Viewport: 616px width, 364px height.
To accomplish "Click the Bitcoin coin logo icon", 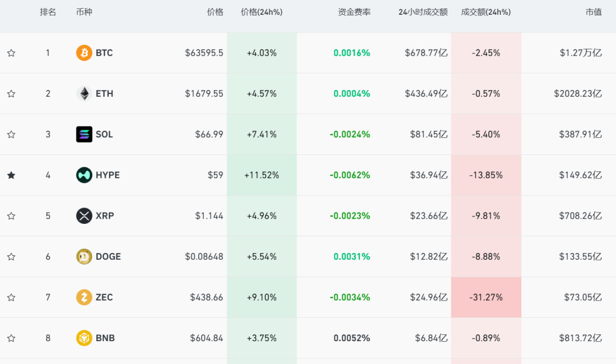I will [x=84, y=53].
